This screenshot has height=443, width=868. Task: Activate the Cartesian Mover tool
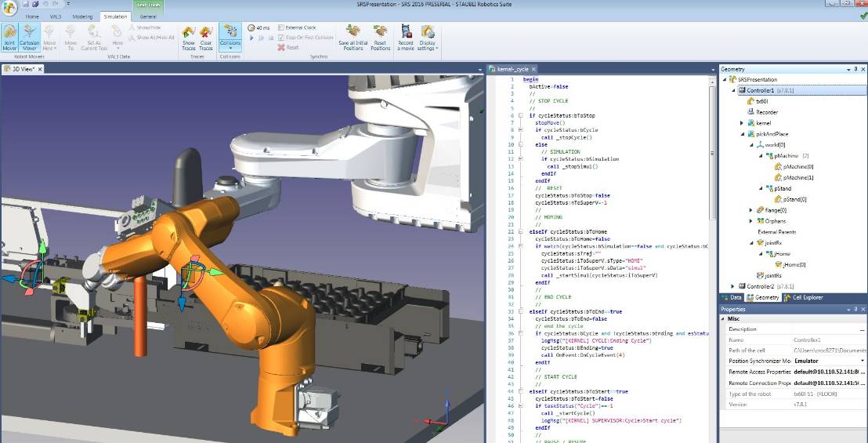[x=29, y=38]
